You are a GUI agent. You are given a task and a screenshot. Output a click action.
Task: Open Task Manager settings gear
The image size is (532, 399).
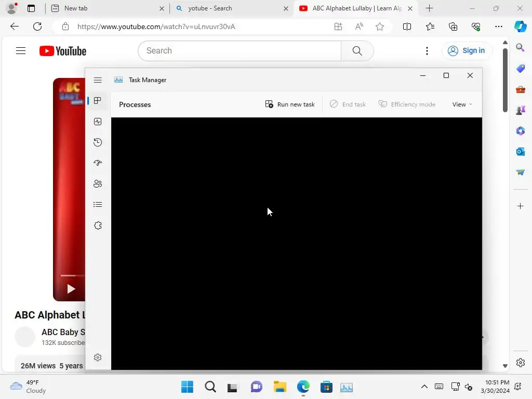[98, 357]
